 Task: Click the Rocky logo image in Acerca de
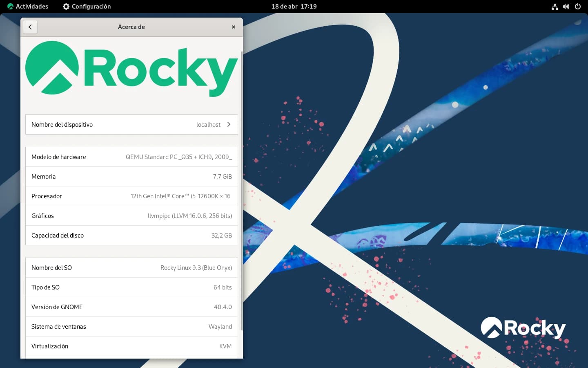click(x=131, y=68)
